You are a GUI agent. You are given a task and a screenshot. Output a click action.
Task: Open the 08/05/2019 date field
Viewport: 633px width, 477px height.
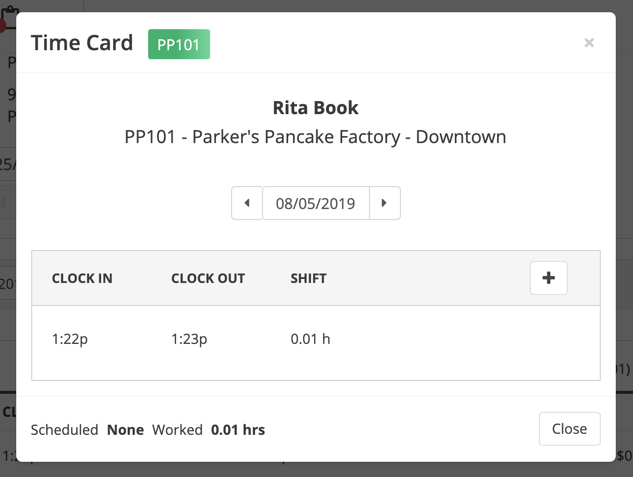316,203
